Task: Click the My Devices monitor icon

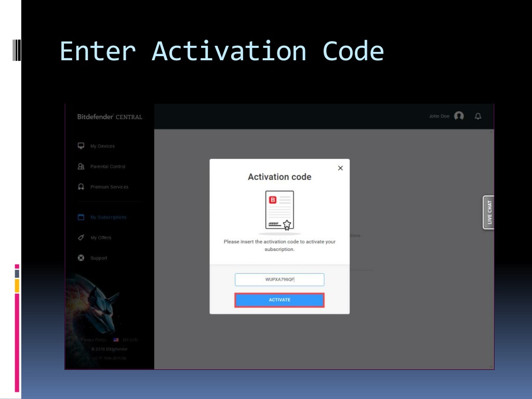Action: 81,146
